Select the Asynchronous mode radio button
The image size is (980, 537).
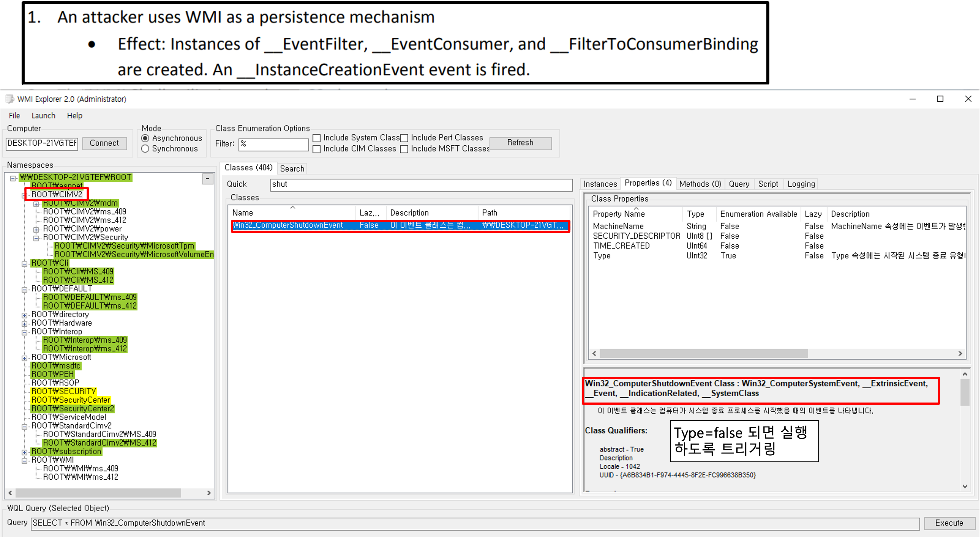point(145,138)
